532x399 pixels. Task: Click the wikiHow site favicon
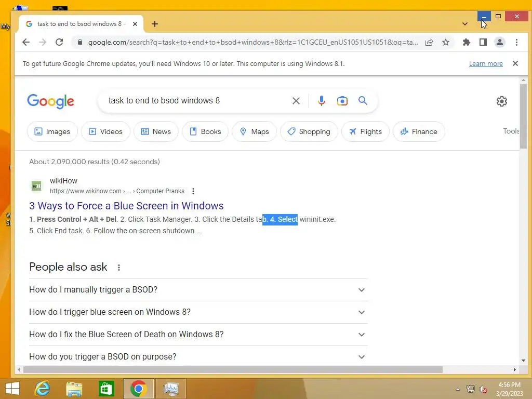click(36, 186)
